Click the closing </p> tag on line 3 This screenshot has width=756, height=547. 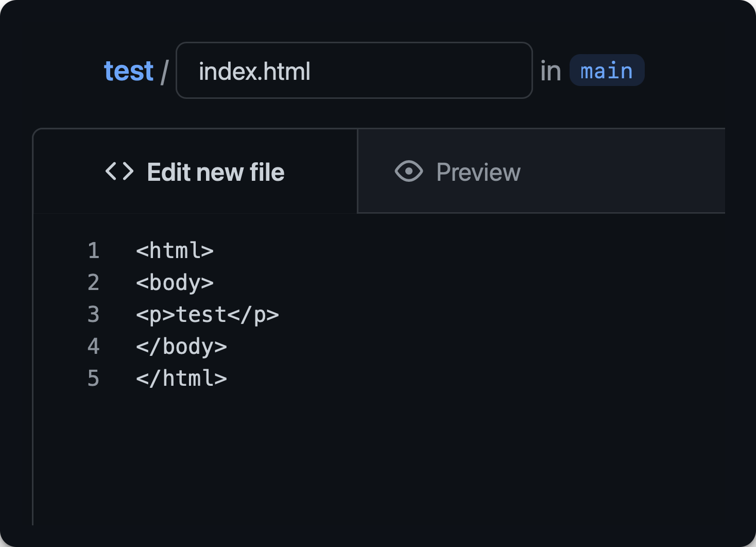coord(253,315)
